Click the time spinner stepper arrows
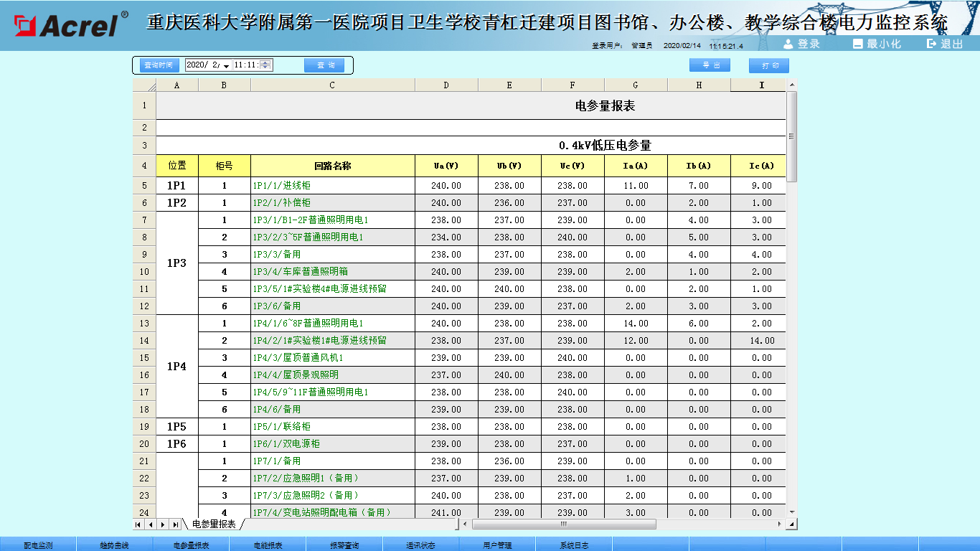This screenshot has height=551, width=980. coord(266,65)
